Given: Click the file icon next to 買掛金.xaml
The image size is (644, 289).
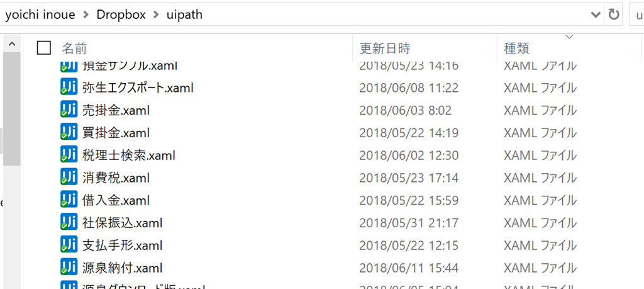Looking at the screenshot, I should (69, 133).
